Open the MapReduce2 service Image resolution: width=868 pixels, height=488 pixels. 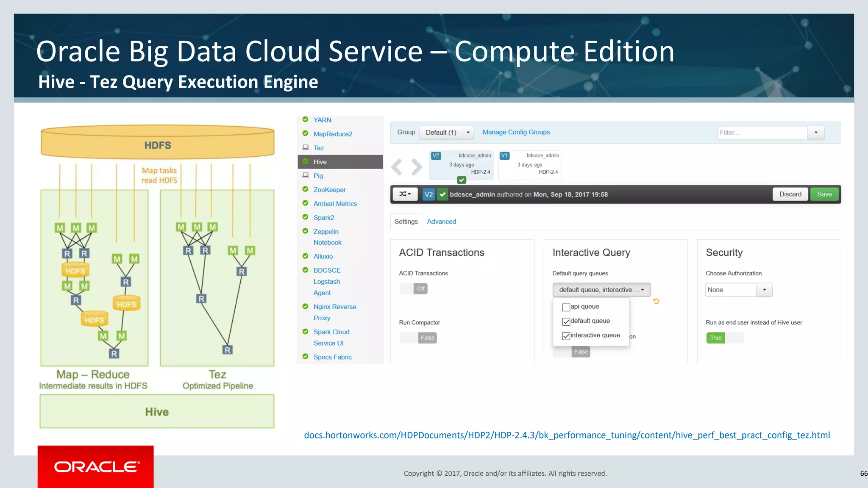click(x=333, y=134)
